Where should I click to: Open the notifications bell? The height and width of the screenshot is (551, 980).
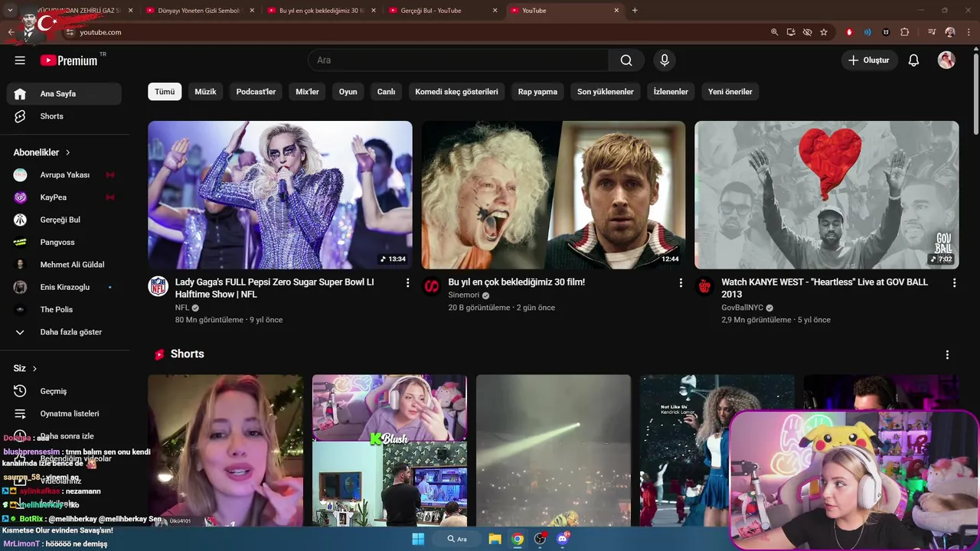[913, 60]
